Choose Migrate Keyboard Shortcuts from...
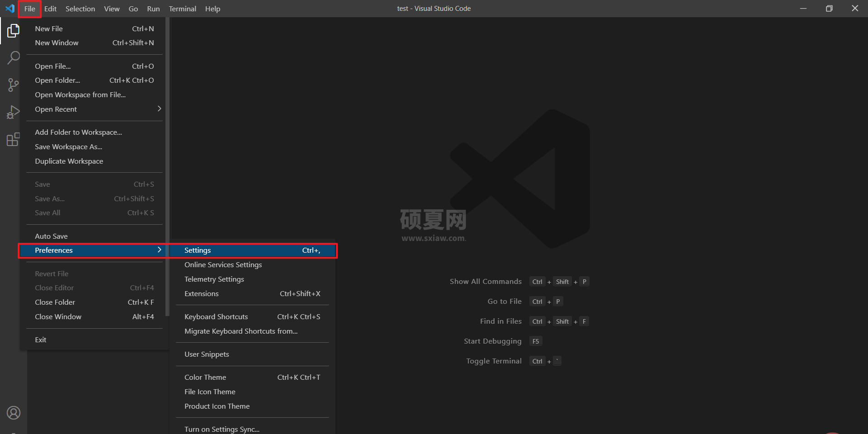The width and height of the screenshot is (868, 434). (x=252, y=331)
